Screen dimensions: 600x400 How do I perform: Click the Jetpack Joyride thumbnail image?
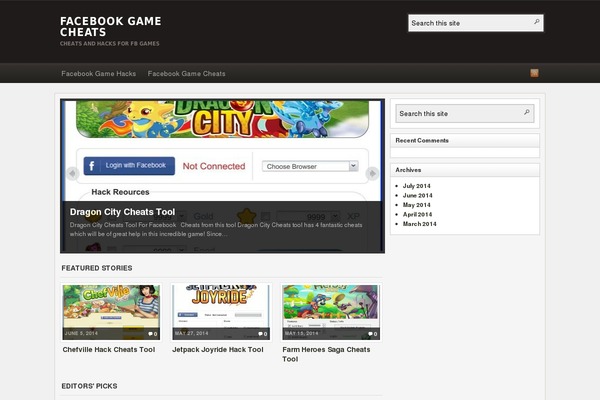pos(221,312)
